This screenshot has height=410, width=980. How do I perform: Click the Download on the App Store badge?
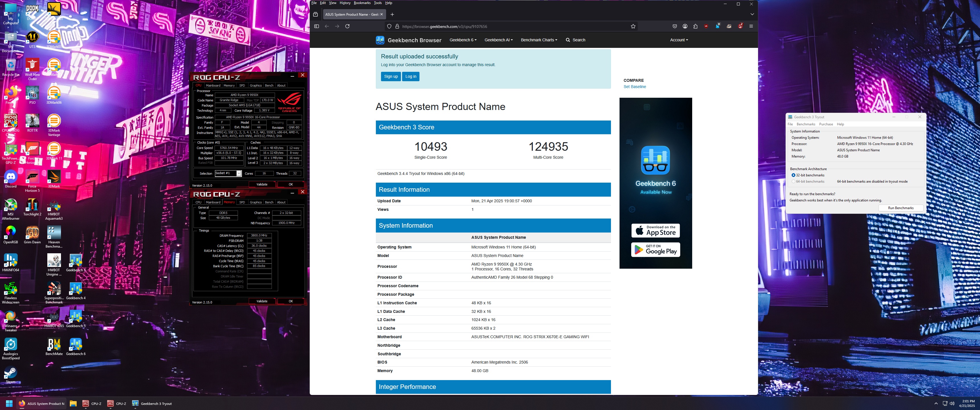(655, 231)
